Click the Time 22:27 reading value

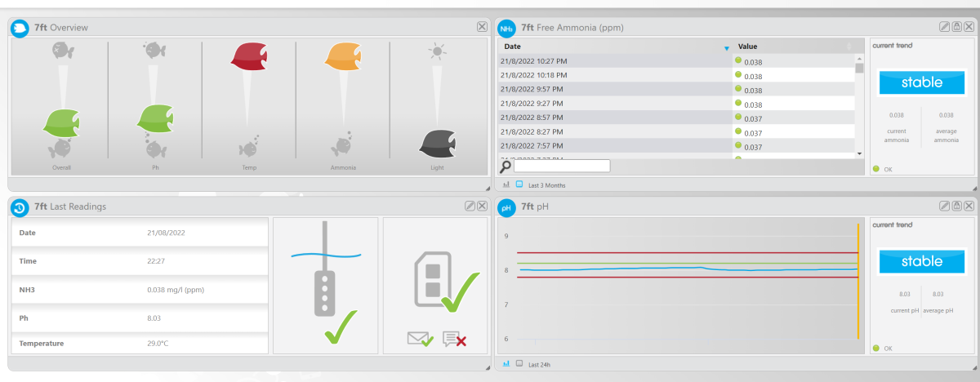click(156, 261)
